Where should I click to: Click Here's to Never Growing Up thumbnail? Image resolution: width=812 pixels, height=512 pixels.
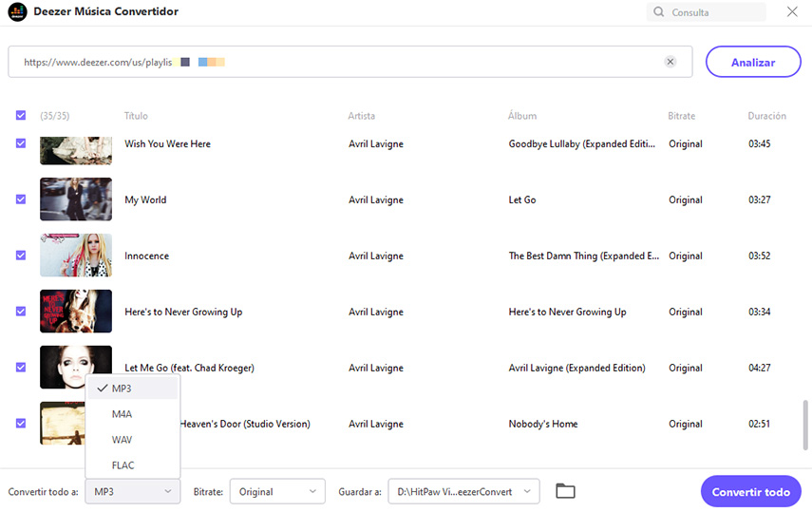click(76, 312)
